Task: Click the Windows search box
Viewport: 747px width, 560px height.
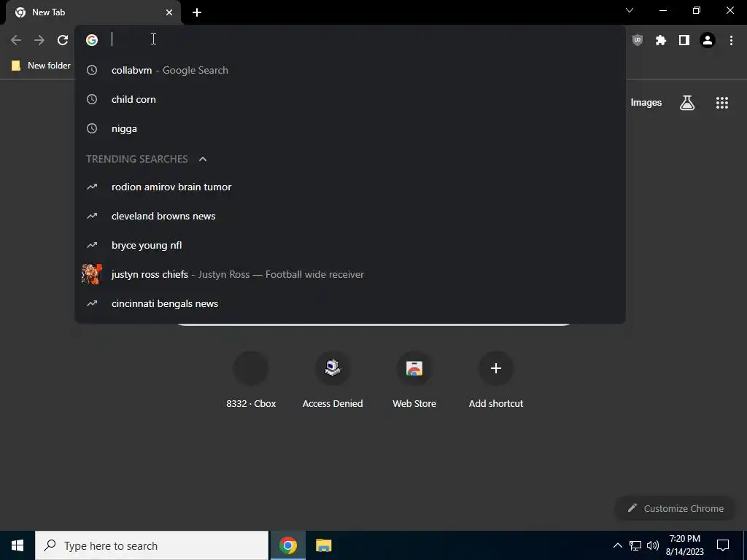Action: [152, 545]
